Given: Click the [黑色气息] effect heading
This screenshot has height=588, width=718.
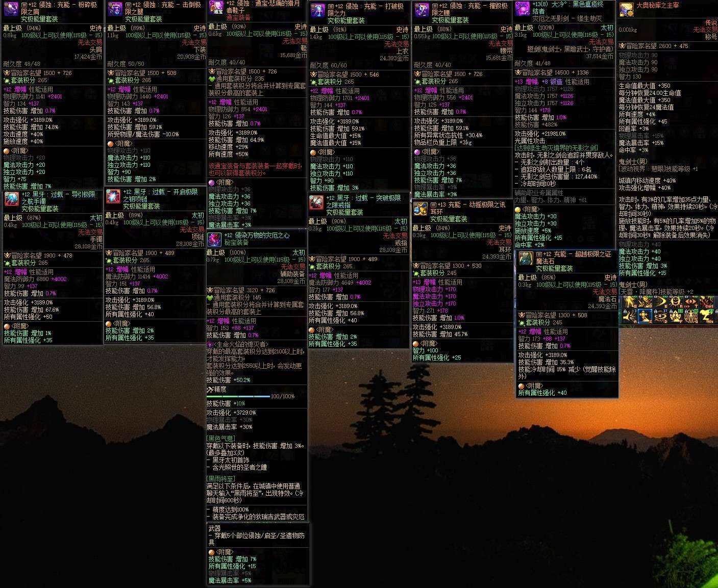Looking at the screenshot, I should pyautogui.click(x=221, y=439).
